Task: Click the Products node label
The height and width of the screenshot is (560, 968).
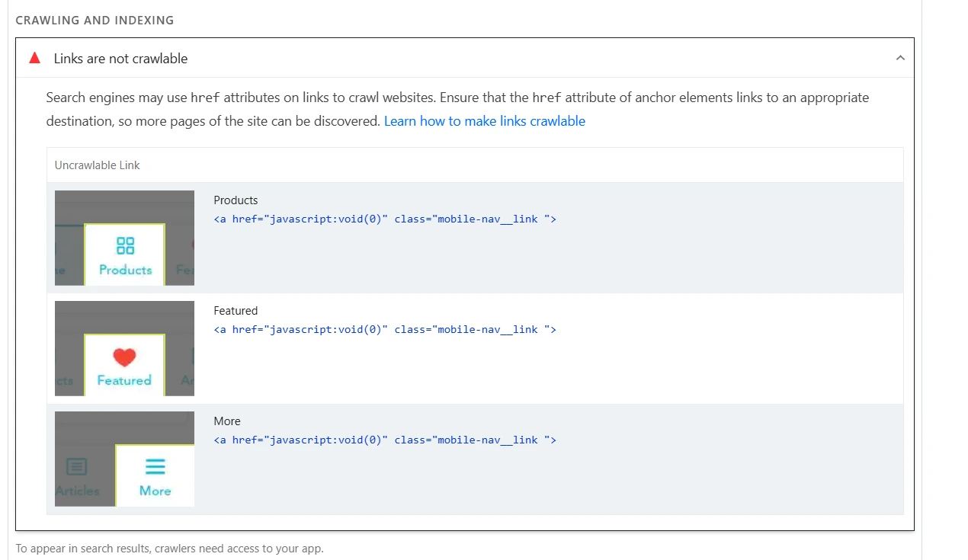Action: coord(236,200)
